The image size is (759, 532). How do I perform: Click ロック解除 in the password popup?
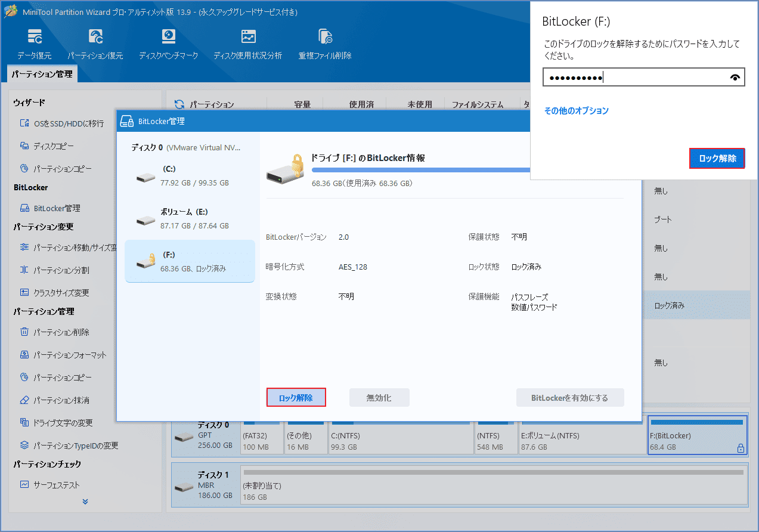717,159
